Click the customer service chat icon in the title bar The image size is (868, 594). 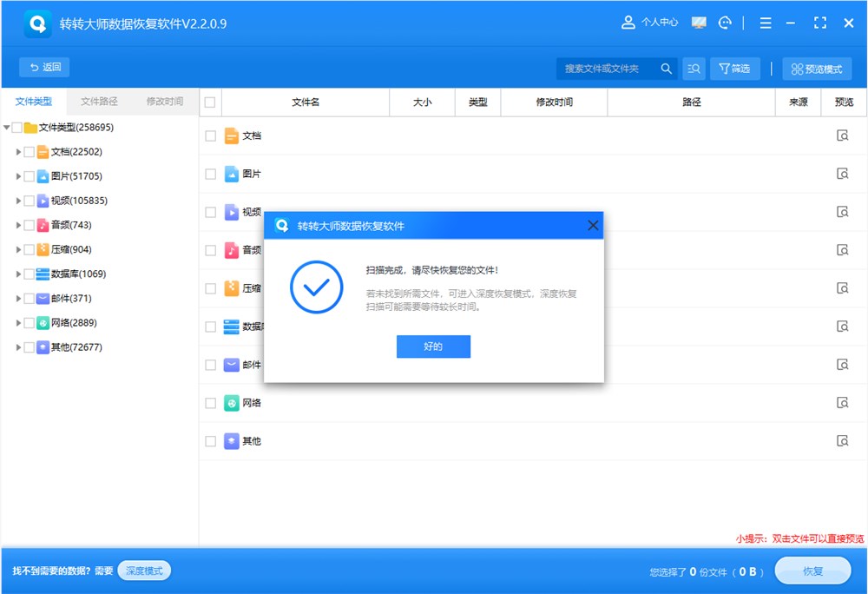pyautogui.click(x=725, y=23)
